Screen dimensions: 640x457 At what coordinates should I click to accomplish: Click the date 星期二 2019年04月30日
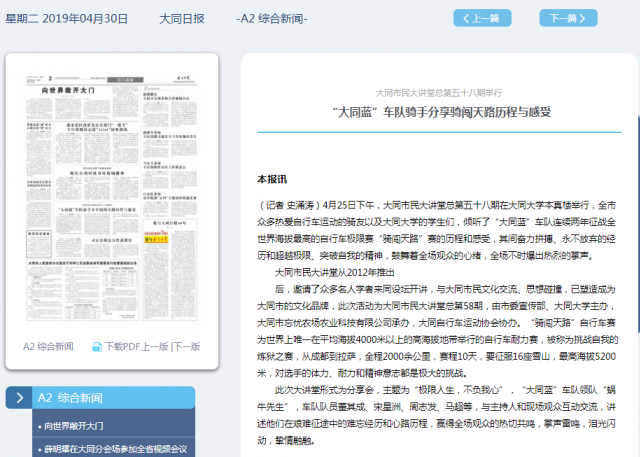pyautogui.click(x=67, y=19)
